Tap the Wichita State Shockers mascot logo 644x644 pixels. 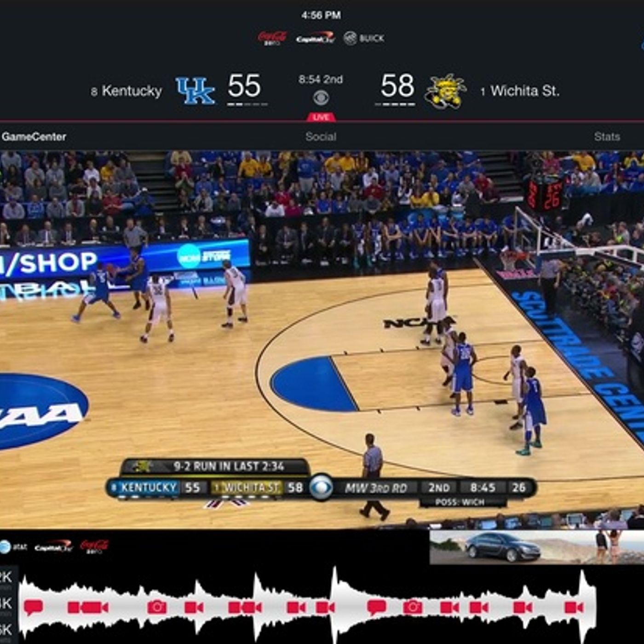point(445,91)
